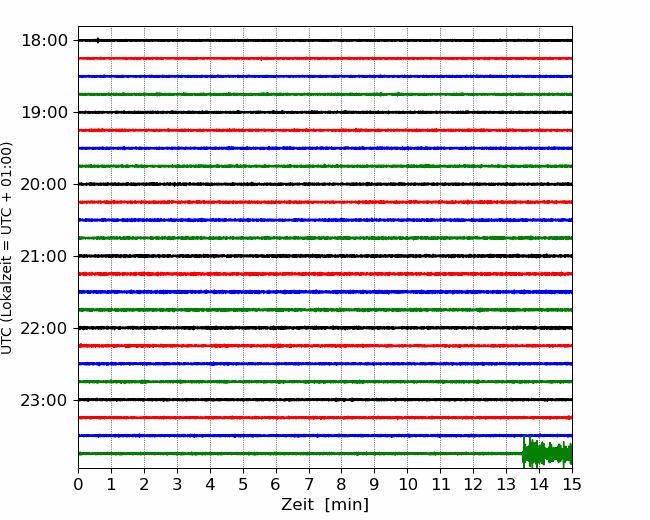The width and height of the screenshot is (650, 520).
Task: Click the x-axis tick label 12
Action: click(x=473, y=484)
